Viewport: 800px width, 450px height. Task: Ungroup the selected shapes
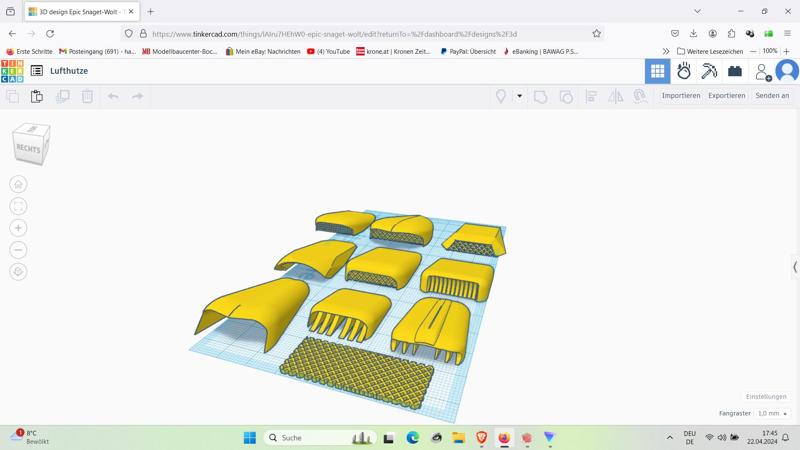[566, 96]
